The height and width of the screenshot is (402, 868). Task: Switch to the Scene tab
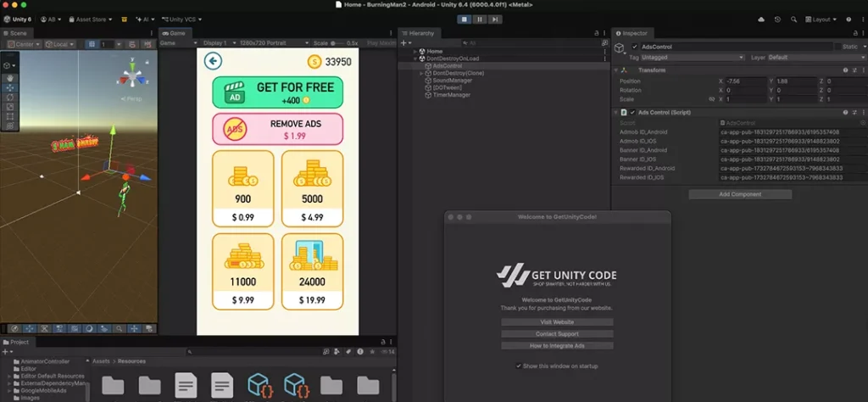[x=19, y=33]
